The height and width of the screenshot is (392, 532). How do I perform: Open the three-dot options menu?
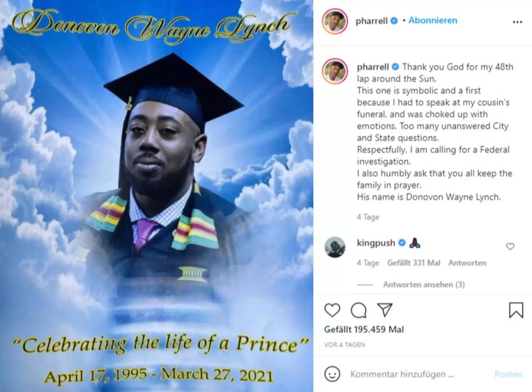tap(517, 22)
